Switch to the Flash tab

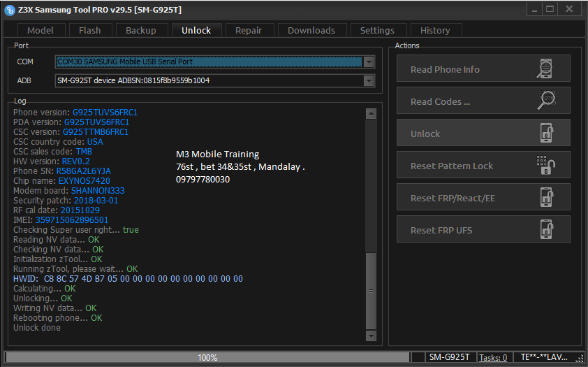click(x=90, y=30)
